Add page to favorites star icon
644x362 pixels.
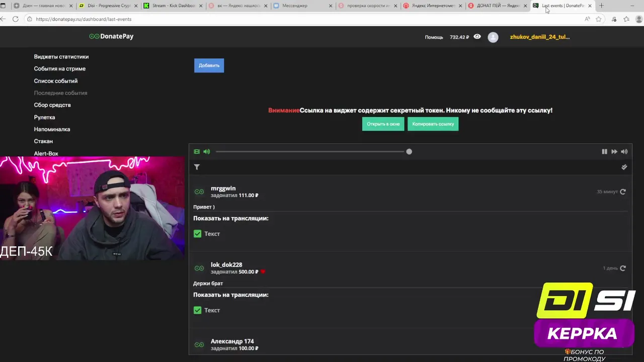pos(599,19)
